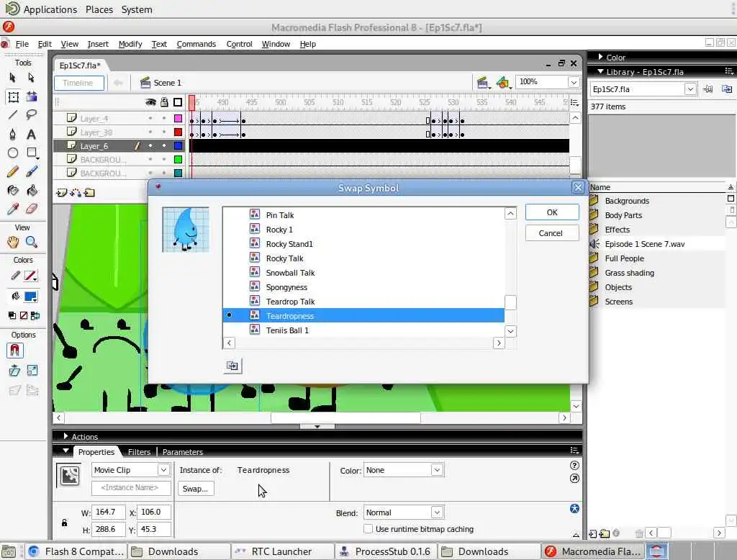Select the Brush tool
737x560 pixels.
click(32, 171)
